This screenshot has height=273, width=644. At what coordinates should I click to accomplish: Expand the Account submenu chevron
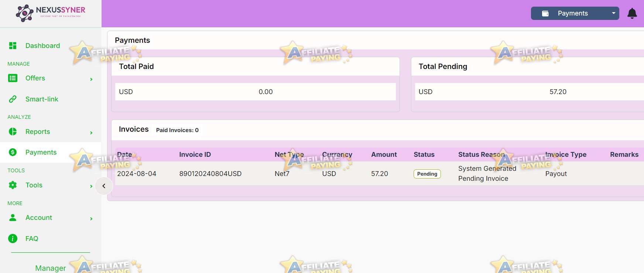point(91,219)
